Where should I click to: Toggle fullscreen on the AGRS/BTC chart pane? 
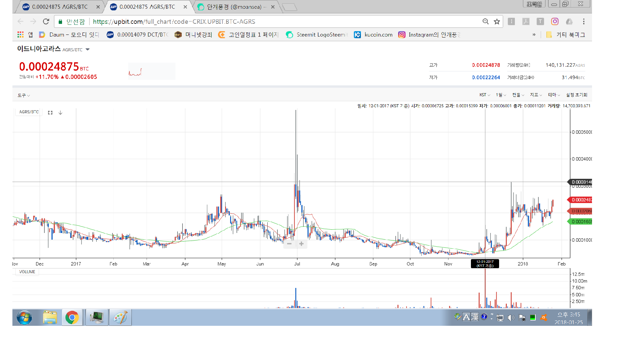pos(50,113)
